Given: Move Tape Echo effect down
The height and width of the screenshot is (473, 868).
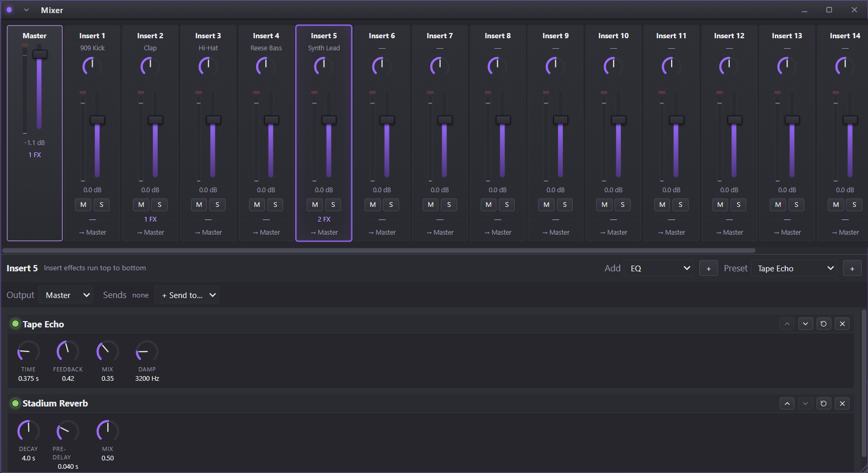Looking at the screenshot, I should click(x=805, y=324).
